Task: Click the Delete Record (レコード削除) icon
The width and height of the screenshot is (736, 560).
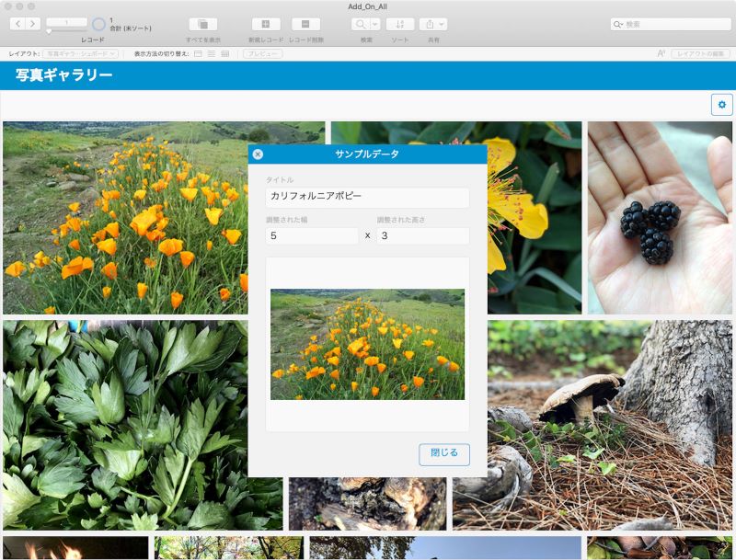Action: pos(305,24)
